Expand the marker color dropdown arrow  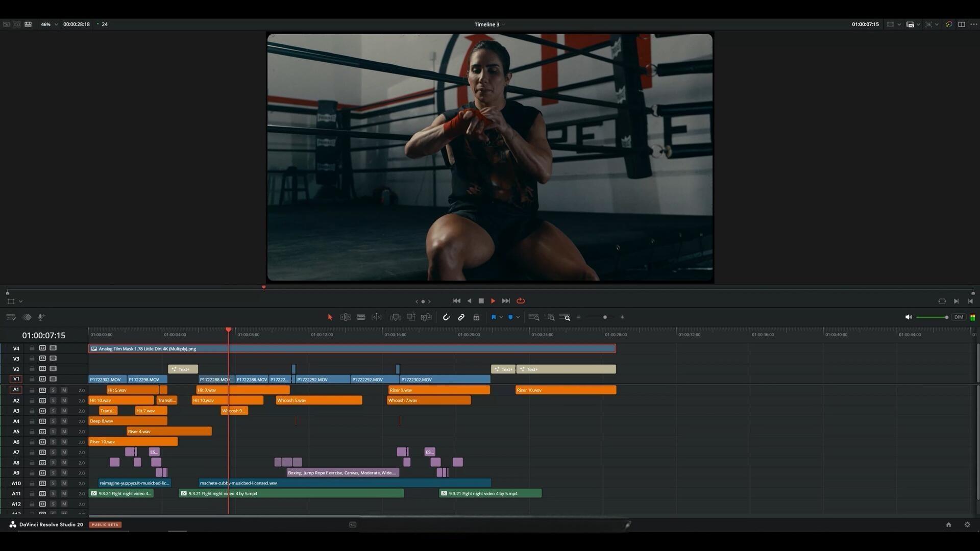518,317
